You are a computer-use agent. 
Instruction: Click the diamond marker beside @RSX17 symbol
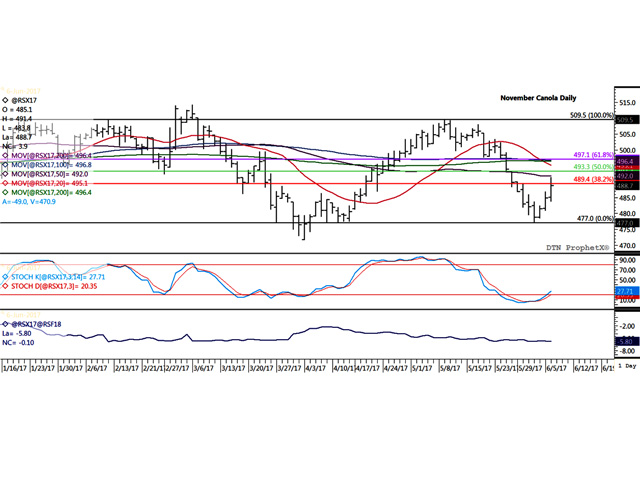click(5, 100)
